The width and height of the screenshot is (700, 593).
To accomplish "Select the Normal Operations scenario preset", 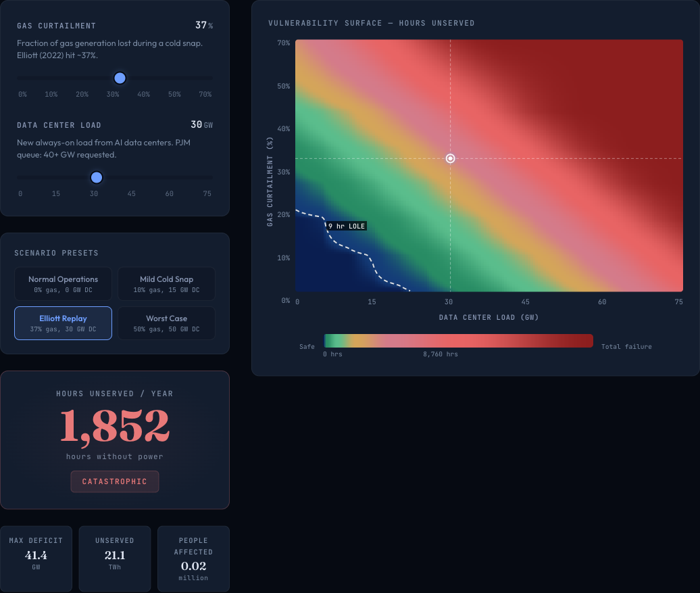I will point(63,283).
